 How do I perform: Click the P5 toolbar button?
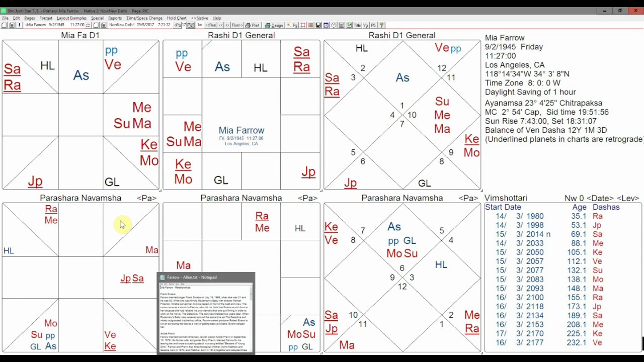point(373,25)
